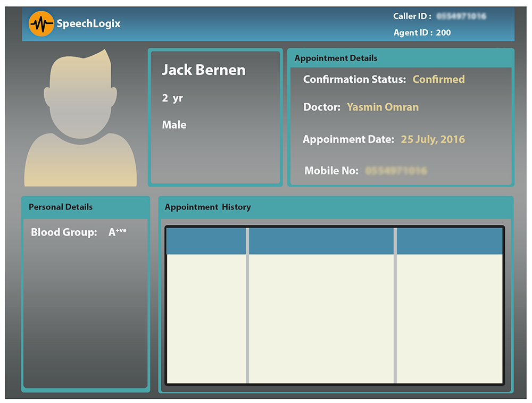
Task: Select doctor name Yasmin Omran
Action: coord(383,107)
